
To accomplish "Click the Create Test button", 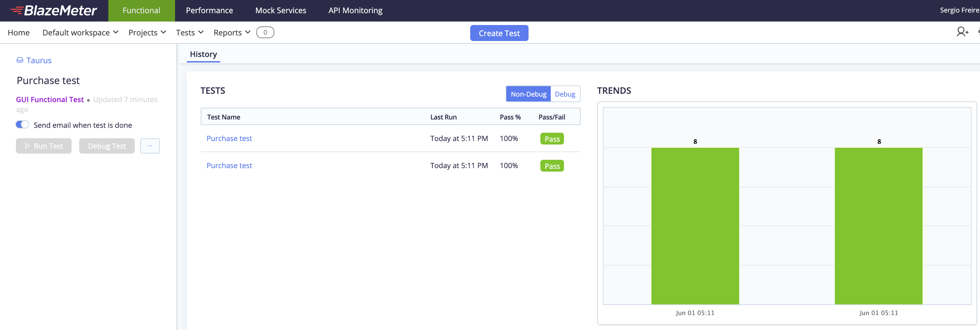I will coord(499,33).
